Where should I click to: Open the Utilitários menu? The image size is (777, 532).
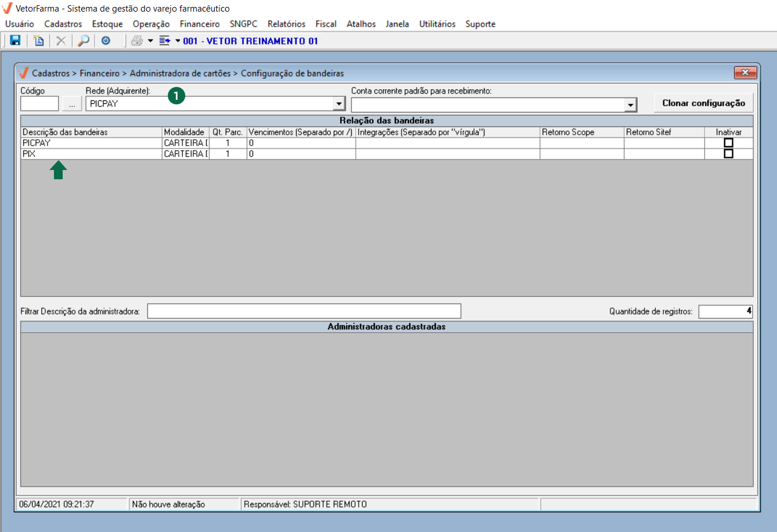coord(438,24)
